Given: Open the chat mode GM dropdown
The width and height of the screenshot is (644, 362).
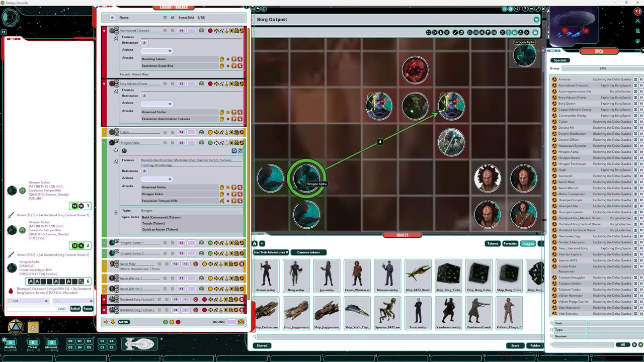Looking at the screenshot, I should (28, 301).
